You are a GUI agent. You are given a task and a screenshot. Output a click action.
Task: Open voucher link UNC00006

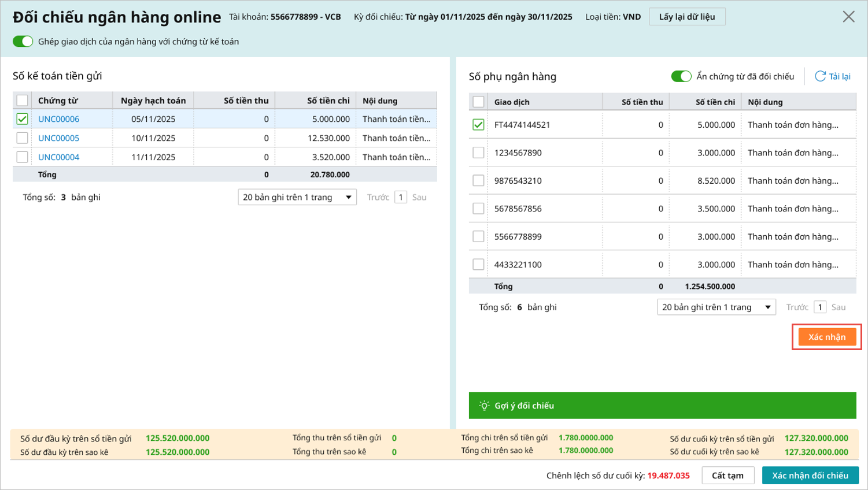pyautogui.click(x=58, y=119)
